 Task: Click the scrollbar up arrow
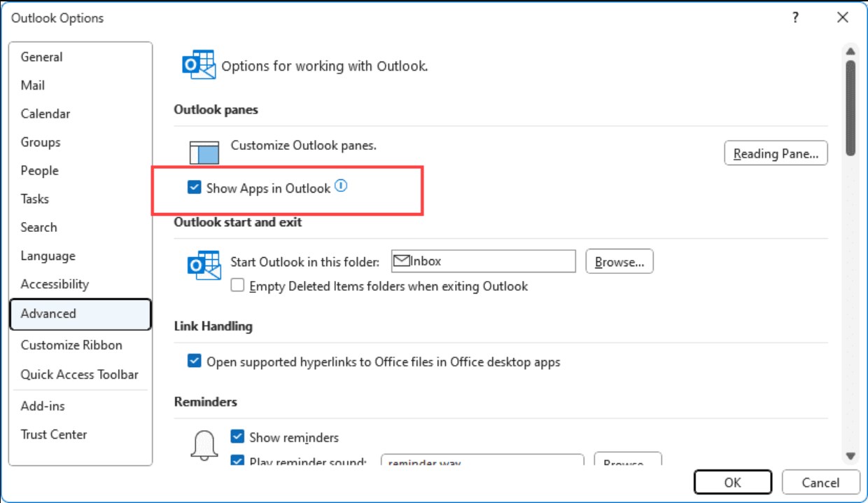850,52
